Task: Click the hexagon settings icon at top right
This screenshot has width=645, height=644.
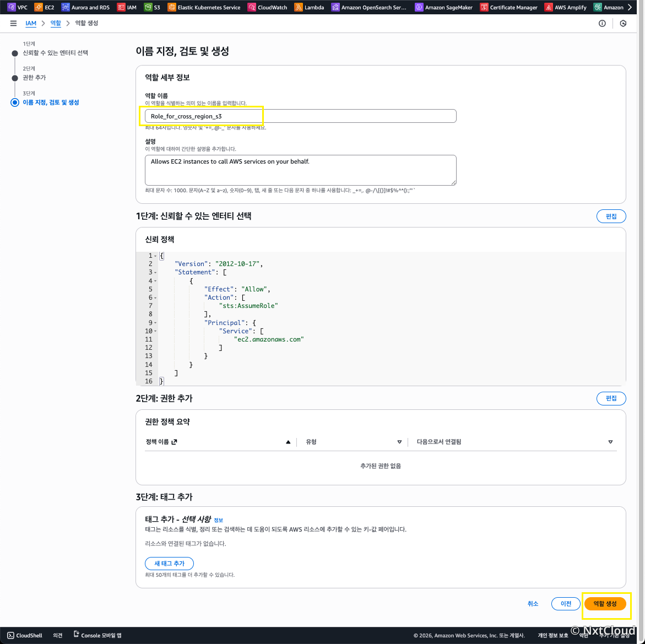Action: 623,24
